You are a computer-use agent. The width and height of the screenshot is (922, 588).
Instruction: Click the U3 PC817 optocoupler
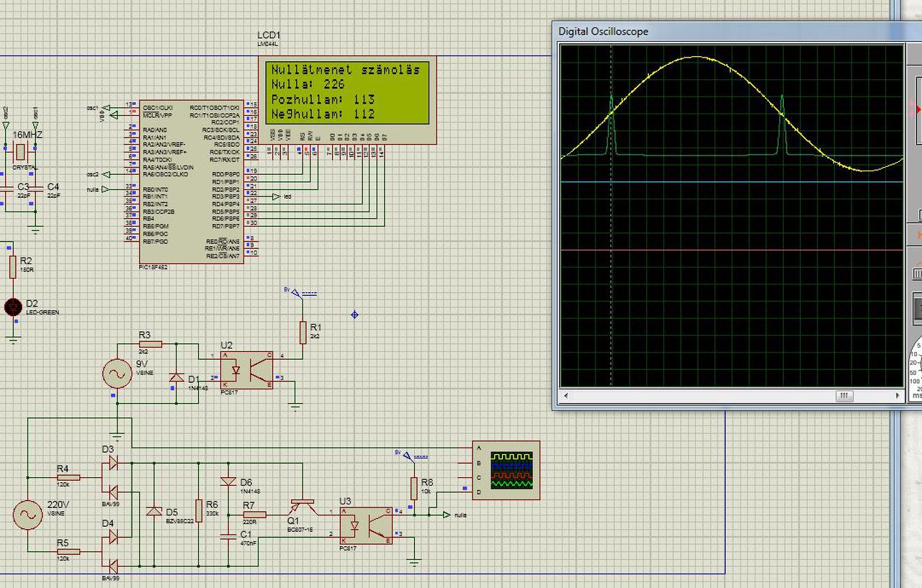tap(366, 525)
